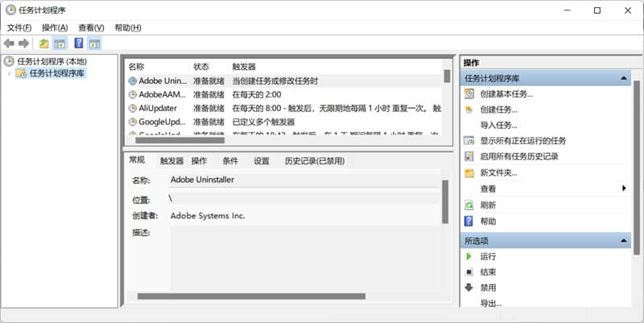The image size is (644, 323).
Task: Disable the selected task via 禁用
Action: click(x=488, y=288)
